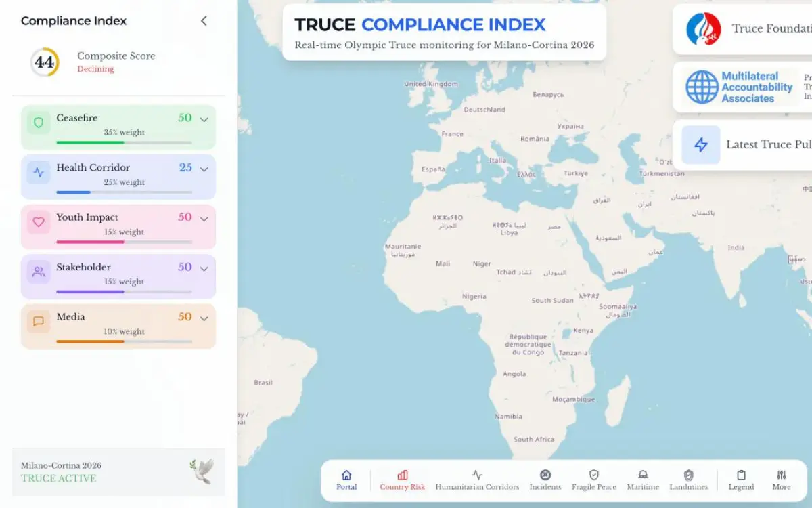Viewport: 812px width, 508px height.
Task: Click the Declining status text
Action: click(95, 69)
